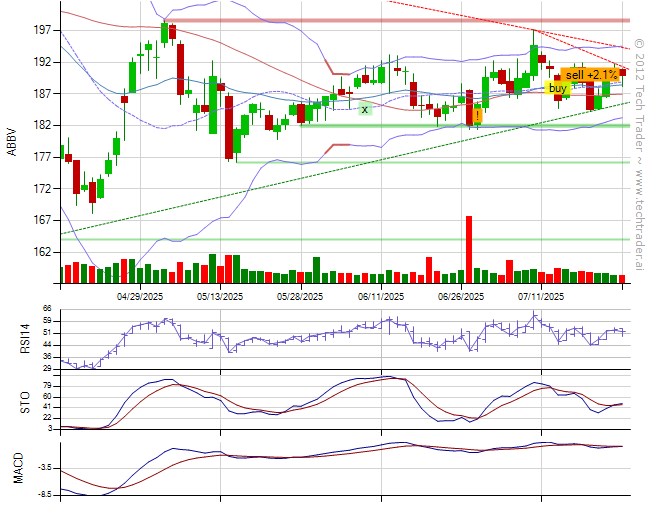Click the ABBV ticker axis label

tap(12, 142)
